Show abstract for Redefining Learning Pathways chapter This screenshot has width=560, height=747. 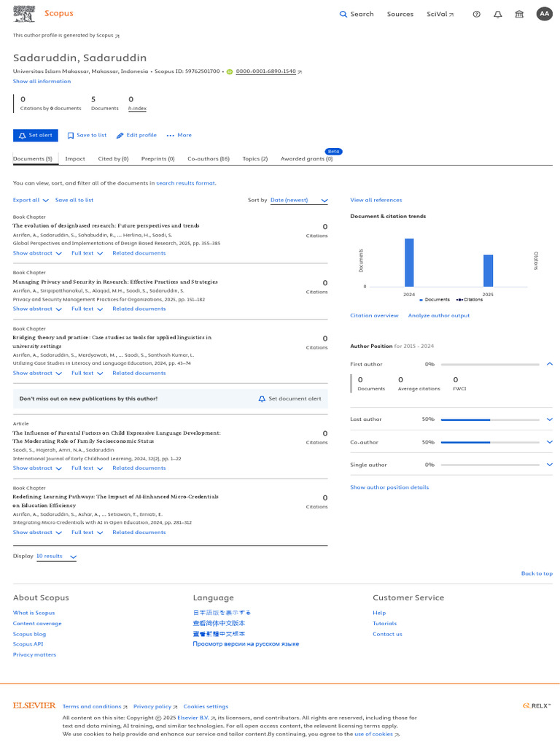37,533
